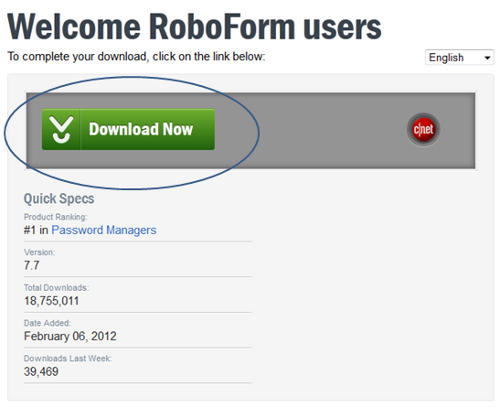
Task: Click the Total Downloads label
Action: (56, 288)
